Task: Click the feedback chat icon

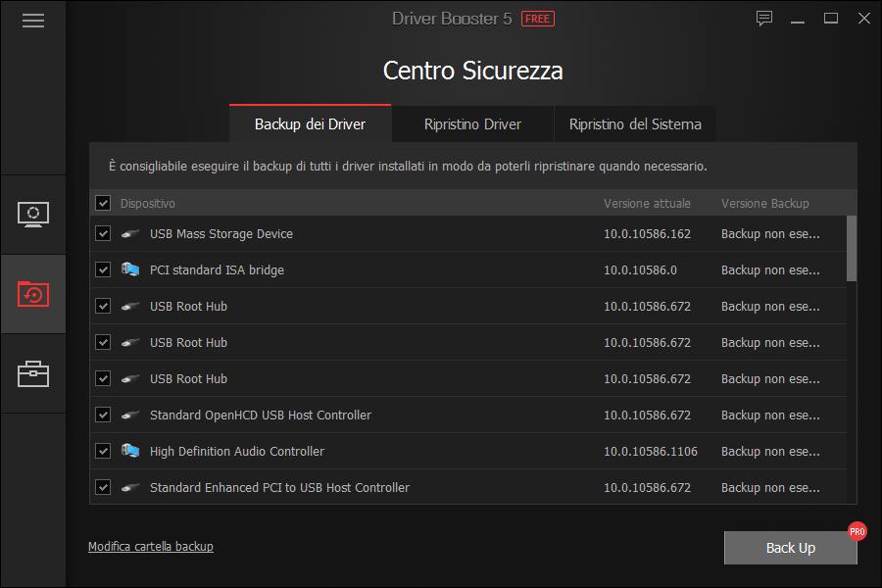Action: pyautogui.click(x=764, y=19)
